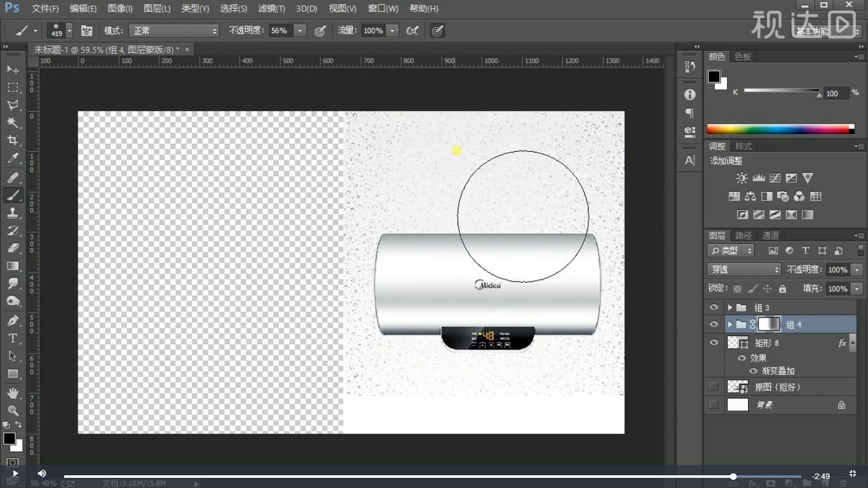The width and height of the screenshot is (868, 488).
Task: Open the Brush panel toggle icon
Action: [x=87, y=30]
